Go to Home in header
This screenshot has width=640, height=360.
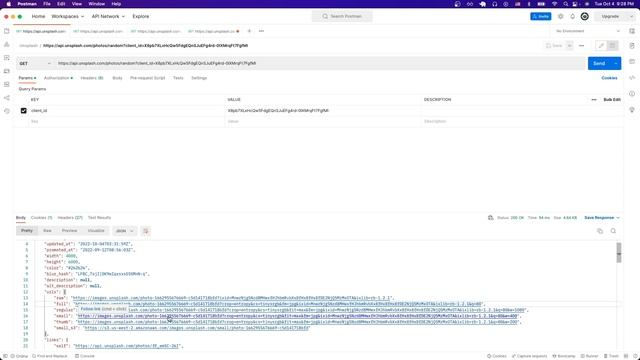pyautogui.click(x=38, y=16)
